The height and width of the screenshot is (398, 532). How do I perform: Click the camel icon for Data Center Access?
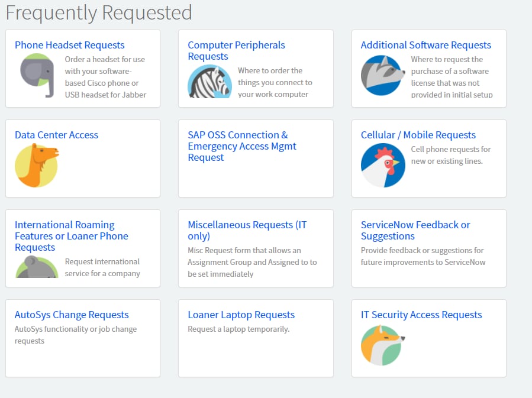point(37,165)
